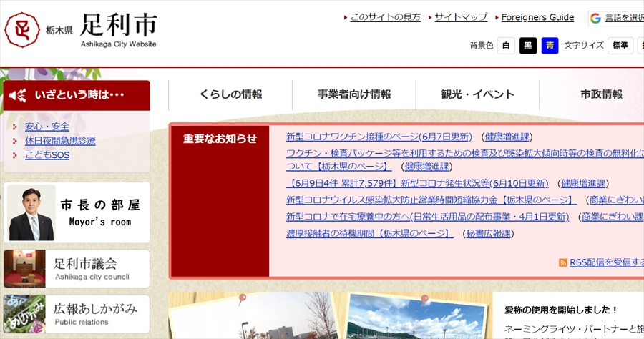Click the こどもSOS link

tap(47, 155)
